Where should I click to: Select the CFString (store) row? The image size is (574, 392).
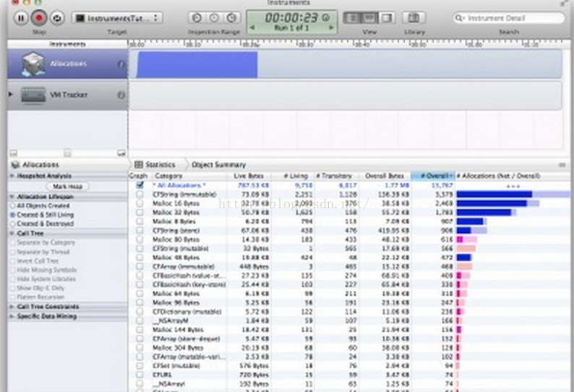[x=349, y=231]
